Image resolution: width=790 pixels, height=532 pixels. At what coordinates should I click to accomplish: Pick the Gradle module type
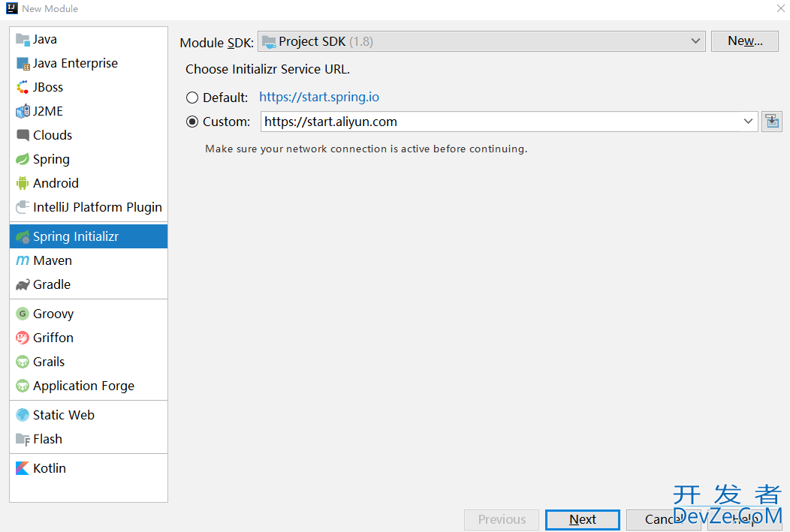tap(89, 284)
